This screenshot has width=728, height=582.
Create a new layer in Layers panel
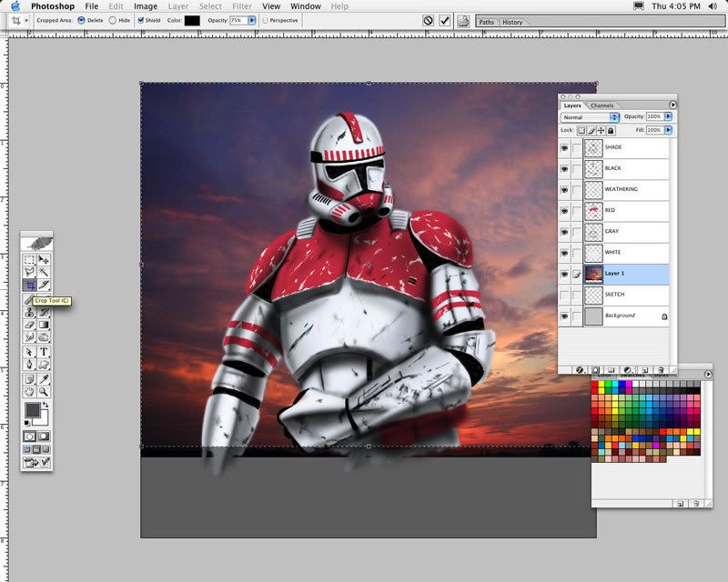[645, 370]
